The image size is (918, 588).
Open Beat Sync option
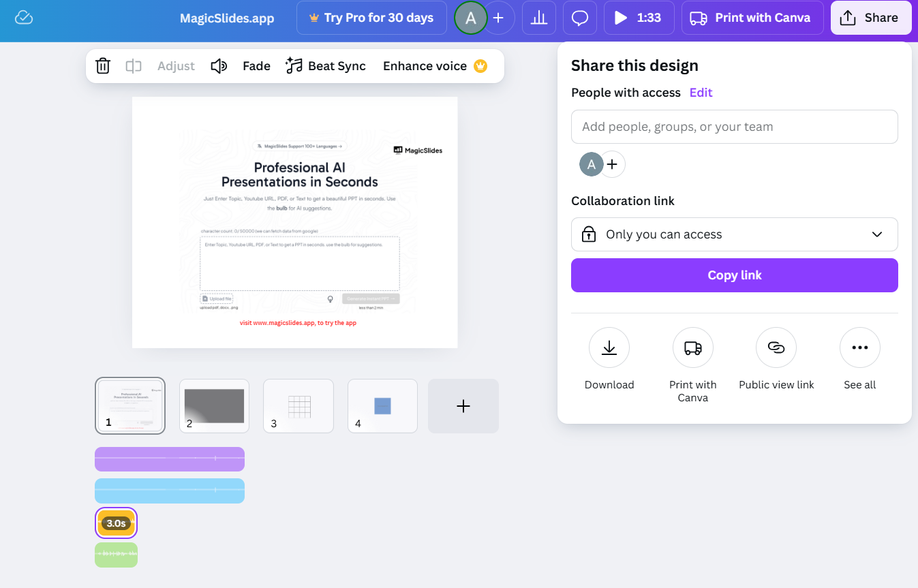pos(326,66)
